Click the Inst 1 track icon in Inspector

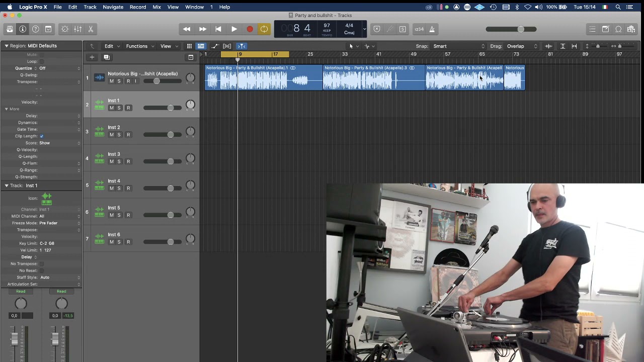pos(46,199)
